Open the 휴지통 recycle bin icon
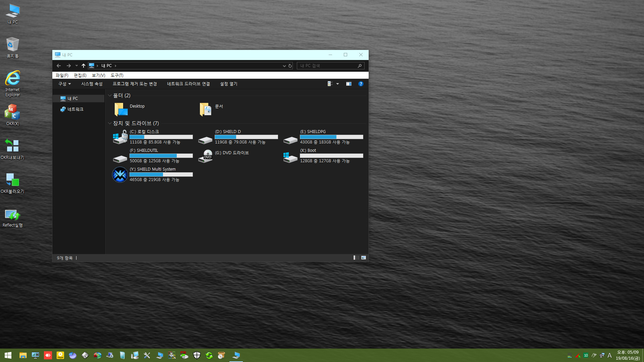The image size is (644, 362). coord(13,48)
